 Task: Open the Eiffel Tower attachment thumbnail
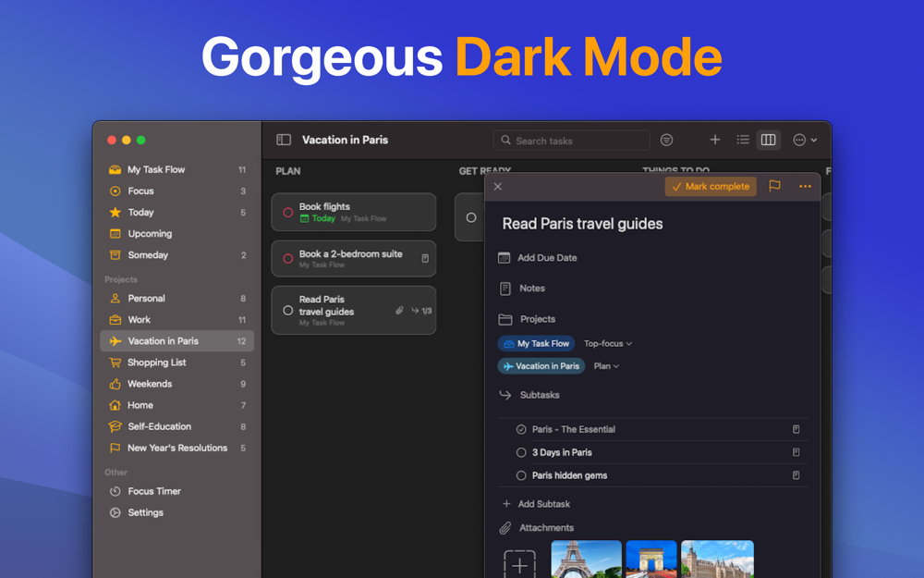click(x=587, y=560)
